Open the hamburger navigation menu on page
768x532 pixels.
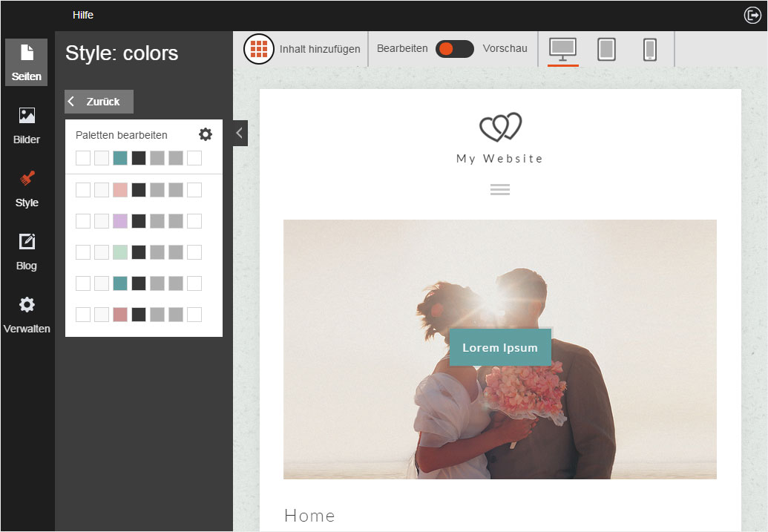[x=500, y=189]
